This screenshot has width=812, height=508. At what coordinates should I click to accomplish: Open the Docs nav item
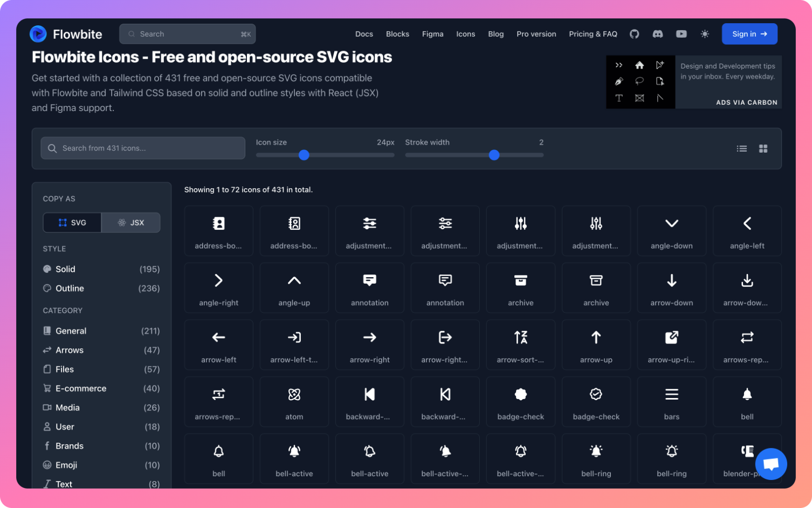click(x=364, y=34)
